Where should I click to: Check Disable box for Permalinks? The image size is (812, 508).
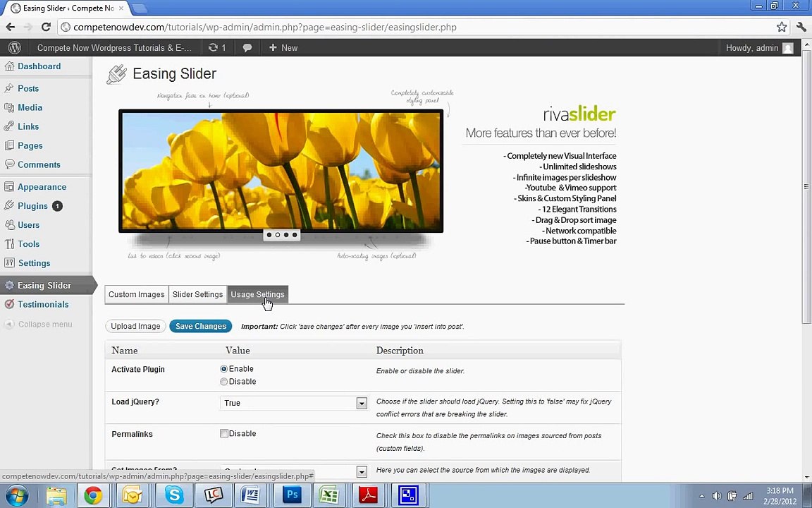coord(223,433)
